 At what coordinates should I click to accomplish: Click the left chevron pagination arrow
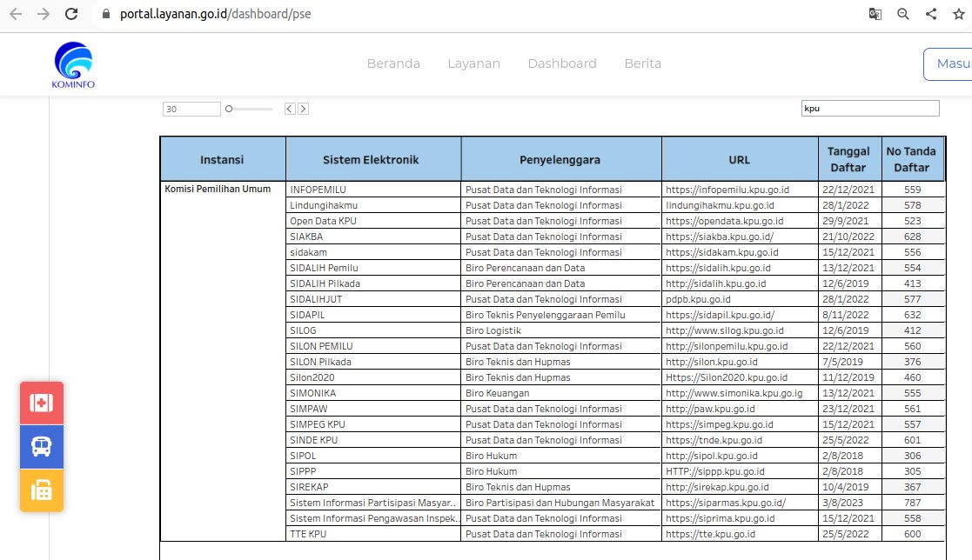pos(288,108)
